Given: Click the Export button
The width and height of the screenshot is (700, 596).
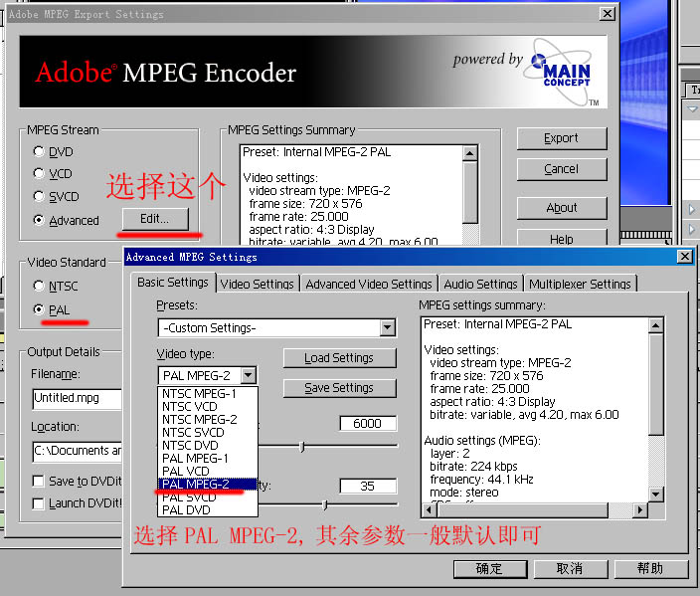Looking at the screenshot, I should click(561, 138).
